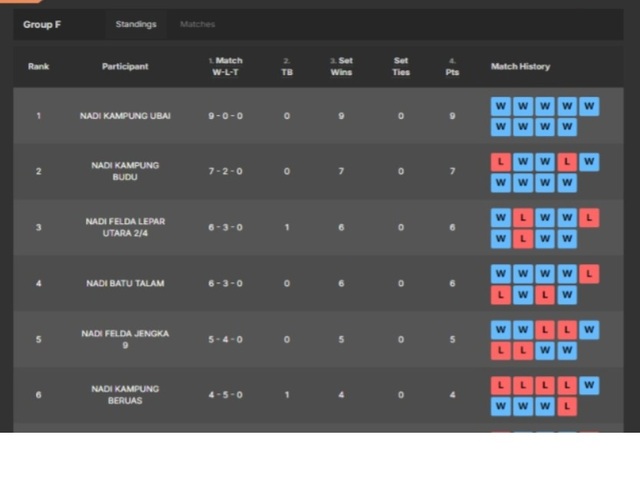The image size is (640, 480).
Task: Click last W badge in NADI KAMPUNG BUDU bottom row
Action: pos(567,183)
